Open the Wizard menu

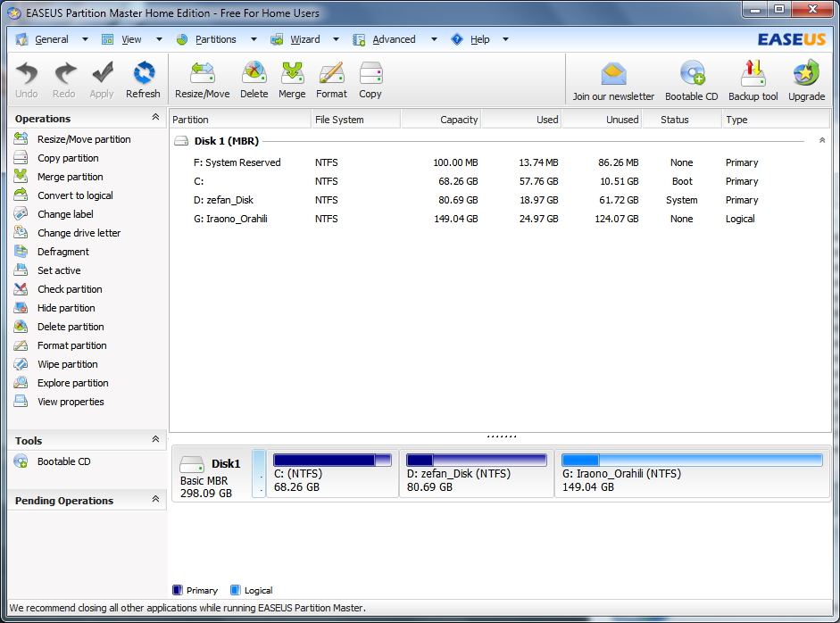304,39
